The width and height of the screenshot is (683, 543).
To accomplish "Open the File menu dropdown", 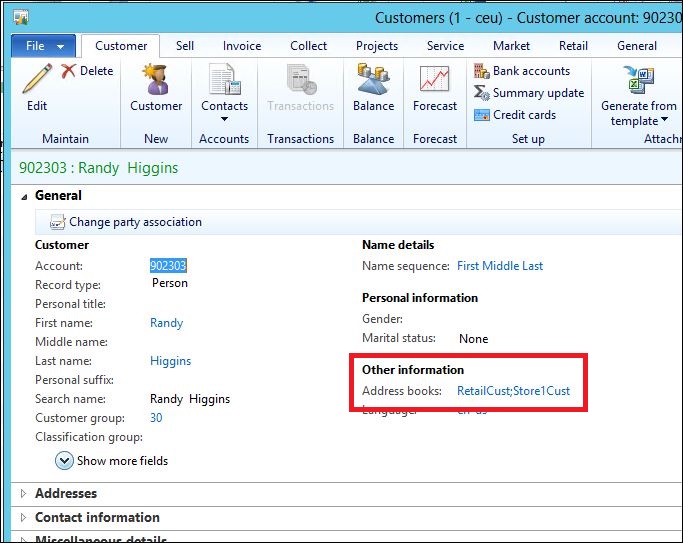I will [x=44, y=46].
